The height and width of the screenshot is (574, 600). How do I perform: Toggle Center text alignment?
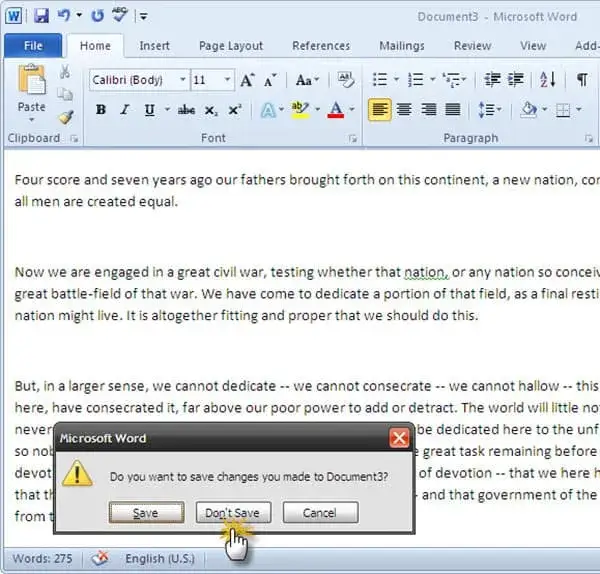click(x=404, y=110)
